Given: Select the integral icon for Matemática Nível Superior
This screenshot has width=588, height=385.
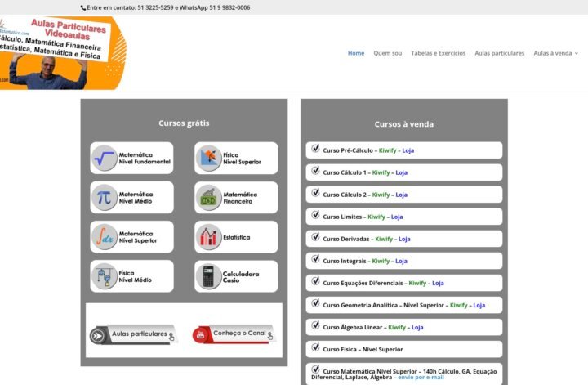Looking at the screenshot, I should (105, 236).
